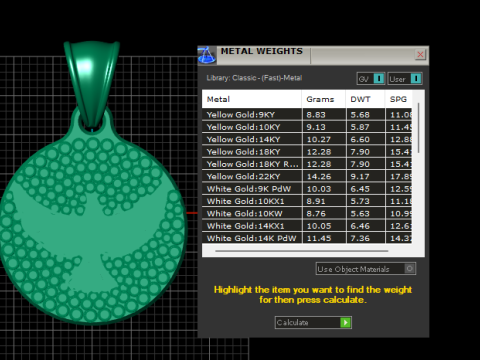Select the White Gold:10KX1 row
Screen dimensions: 480x360
coord(307,201)
